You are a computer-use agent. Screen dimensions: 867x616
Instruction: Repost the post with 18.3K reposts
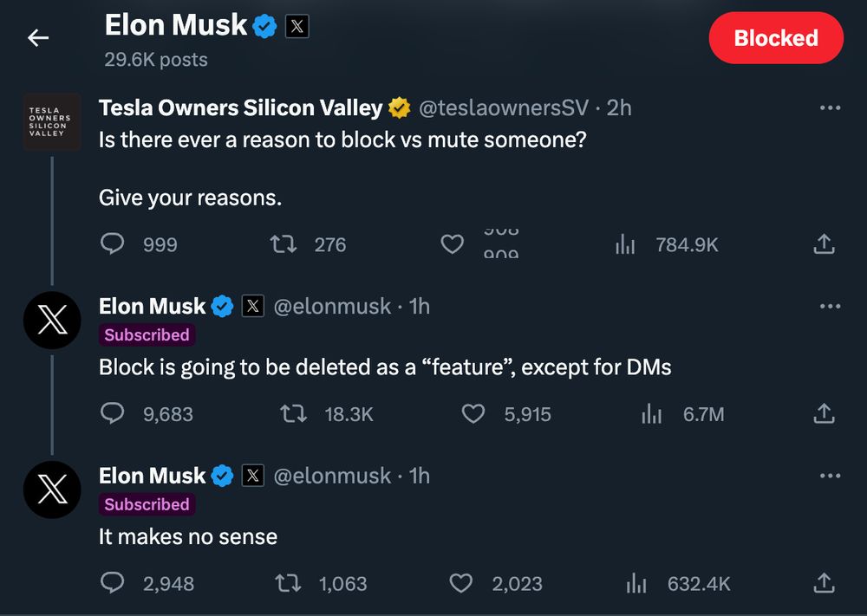click(x=294, y=414)
